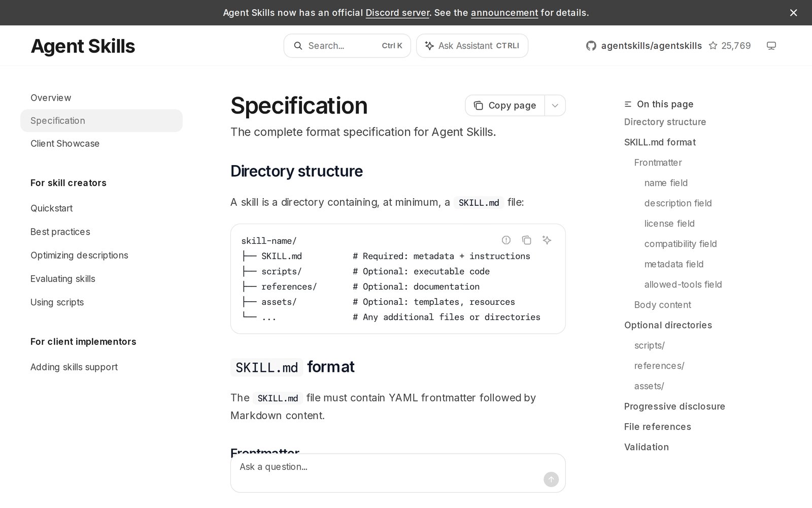The width and height of the screenshot is (812, 508).
Task: Focus the Search box in header
Action: [x=347, y=46]
